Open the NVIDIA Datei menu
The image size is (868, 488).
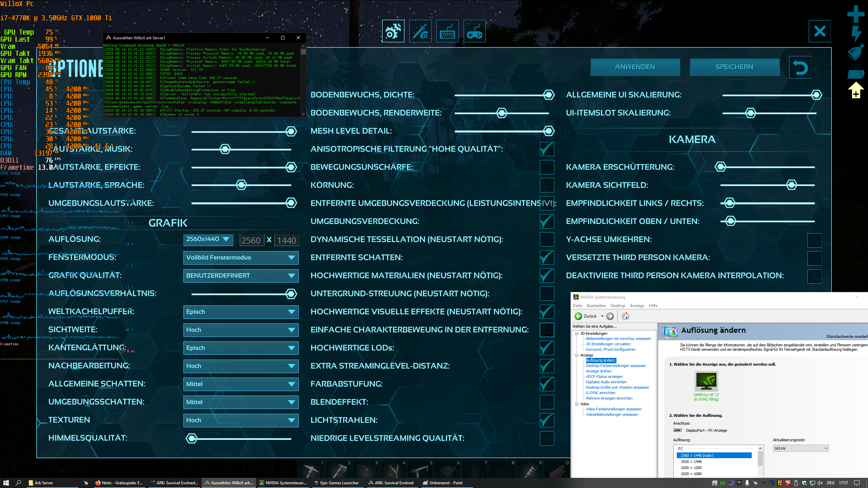pos(577,306)
